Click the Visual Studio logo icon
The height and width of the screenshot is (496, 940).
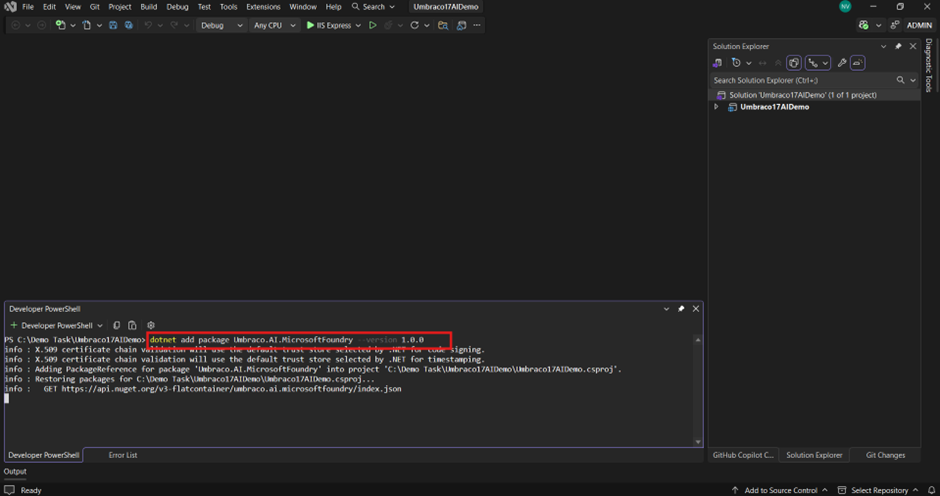pyautogui.click(x=10, y=7)
